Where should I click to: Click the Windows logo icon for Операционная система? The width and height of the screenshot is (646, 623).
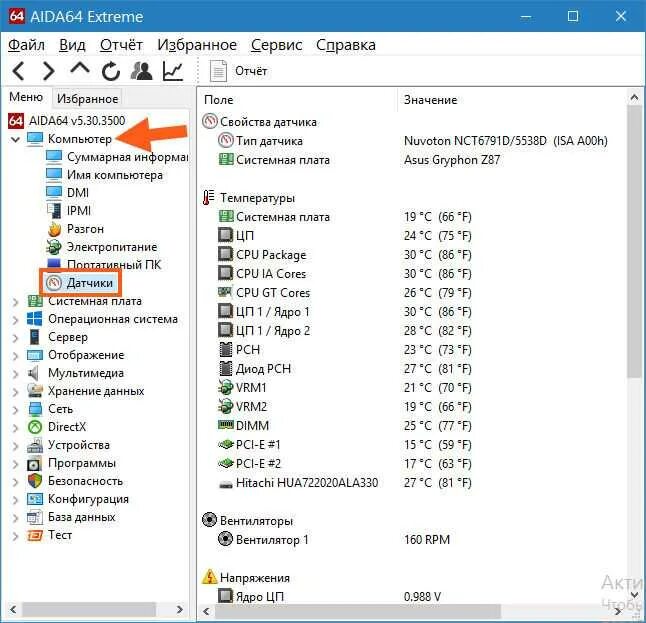coord(34,319)
